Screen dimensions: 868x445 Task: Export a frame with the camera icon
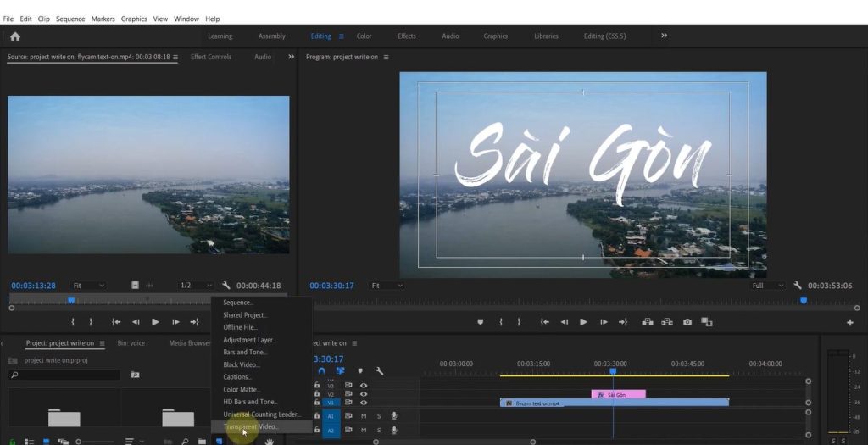[687, 322]
